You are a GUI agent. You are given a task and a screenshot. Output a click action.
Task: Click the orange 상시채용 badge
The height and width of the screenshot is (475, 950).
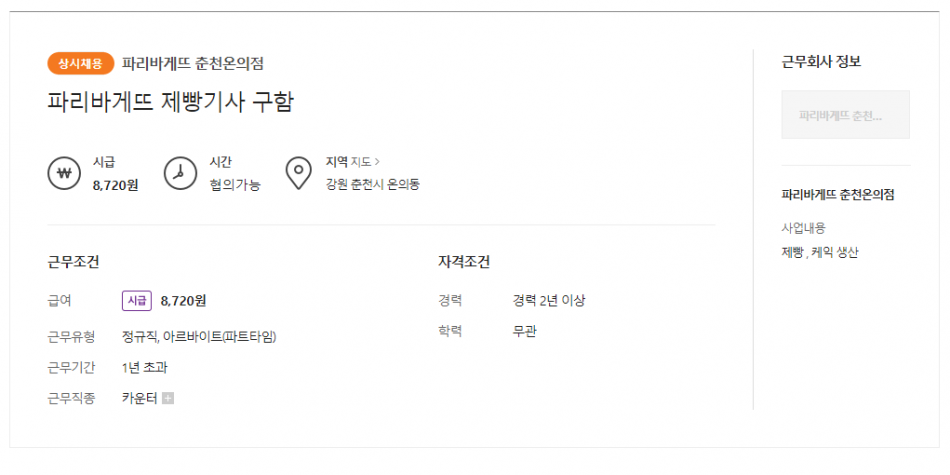click(81, 63)
